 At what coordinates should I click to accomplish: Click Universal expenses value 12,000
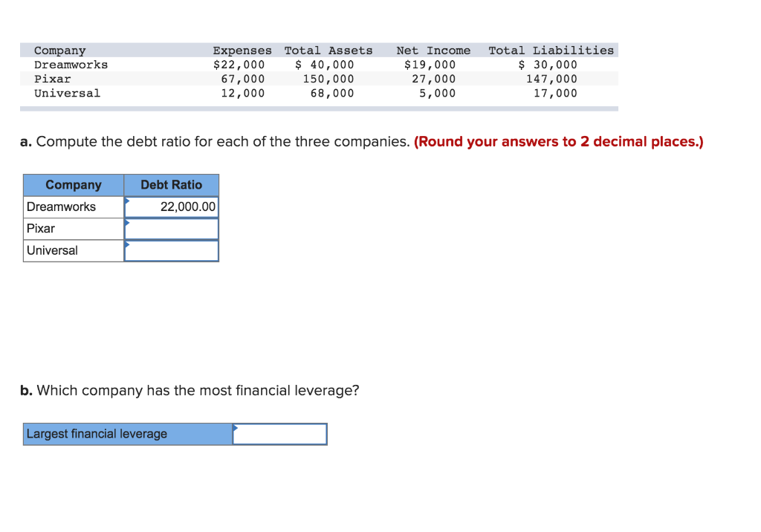click(x=243, y=93)
